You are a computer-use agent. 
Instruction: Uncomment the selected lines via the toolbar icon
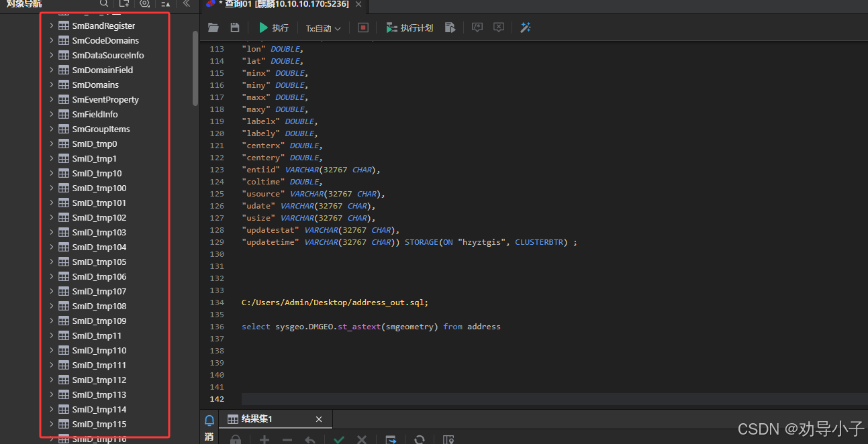499,27
